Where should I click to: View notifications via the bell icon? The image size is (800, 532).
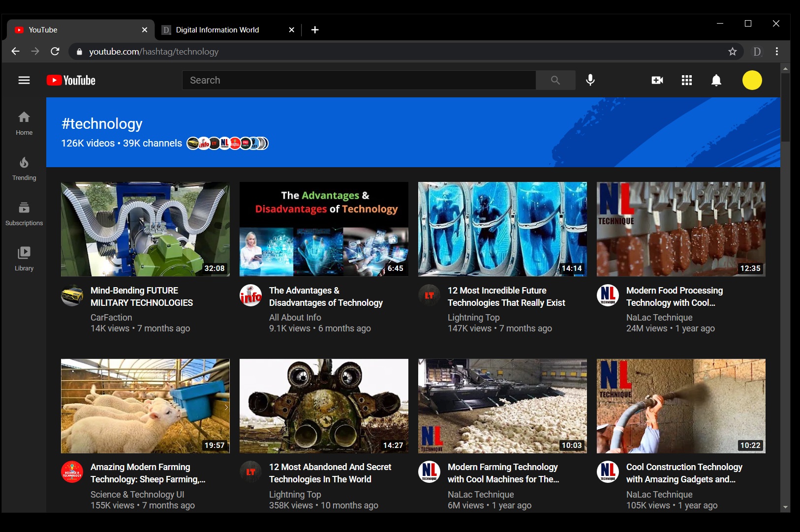(716, 80)
